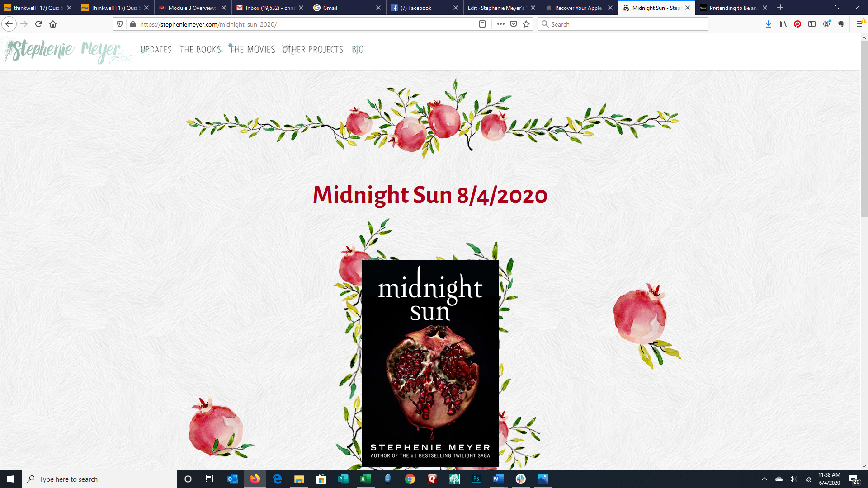Open the Downloads arrow panel
Screen dimensions: 868x488
click(x=768, y=24)
